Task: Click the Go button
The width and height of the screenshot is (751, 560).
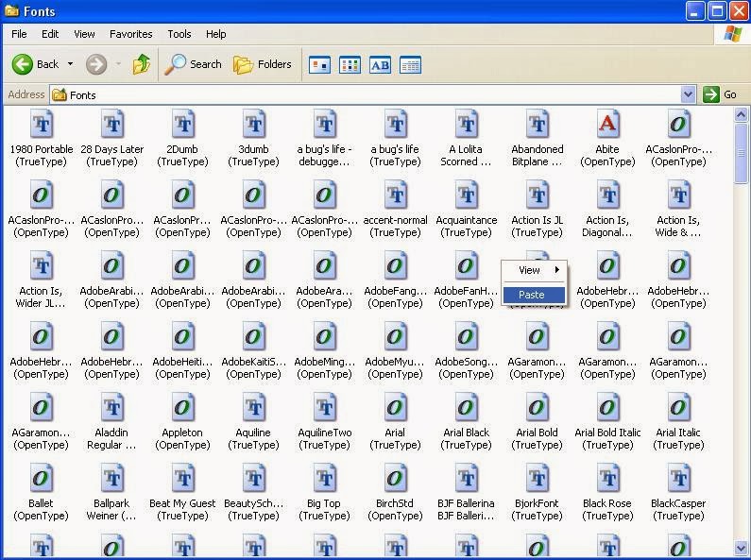Action: [x=720, y=94]
